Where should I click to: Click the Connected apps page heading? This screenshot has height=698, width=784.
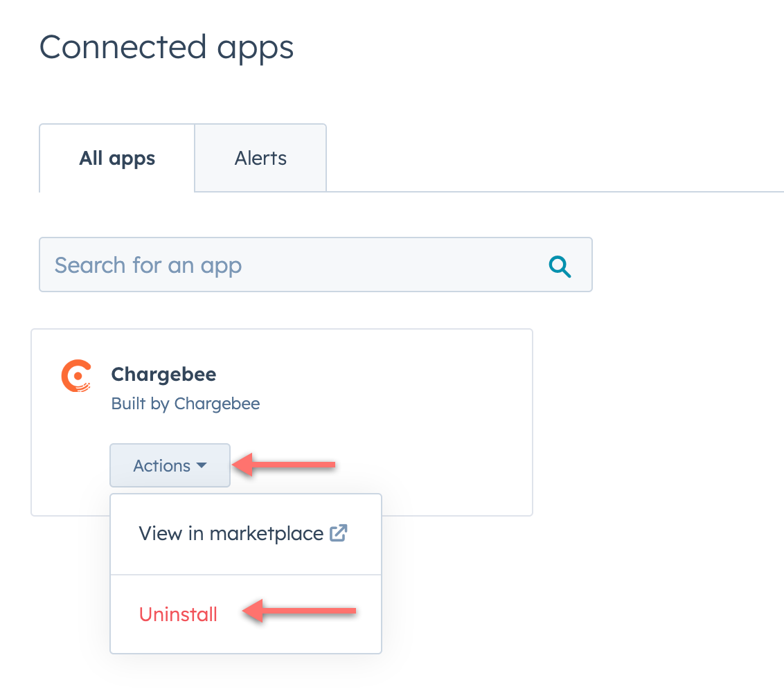click(166, 48)
